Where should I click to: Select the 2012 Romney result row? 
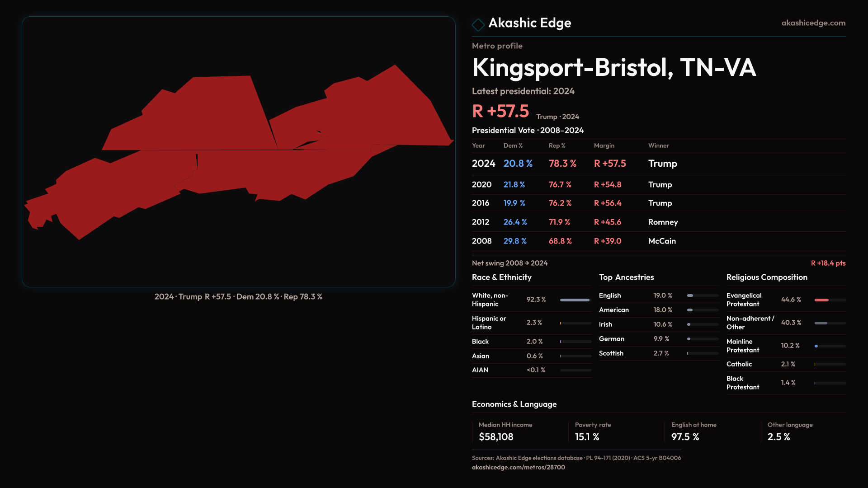click(x=658, y=222)
